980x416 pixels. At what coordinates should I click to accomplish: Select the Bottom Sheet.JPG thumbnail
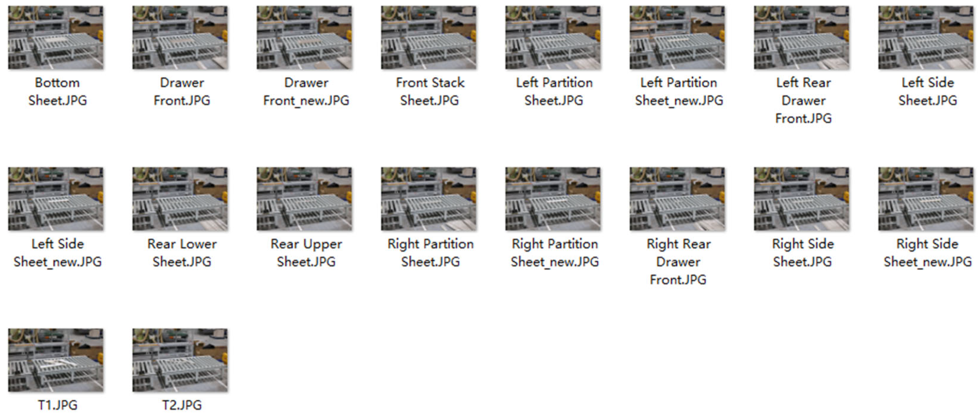56,37
